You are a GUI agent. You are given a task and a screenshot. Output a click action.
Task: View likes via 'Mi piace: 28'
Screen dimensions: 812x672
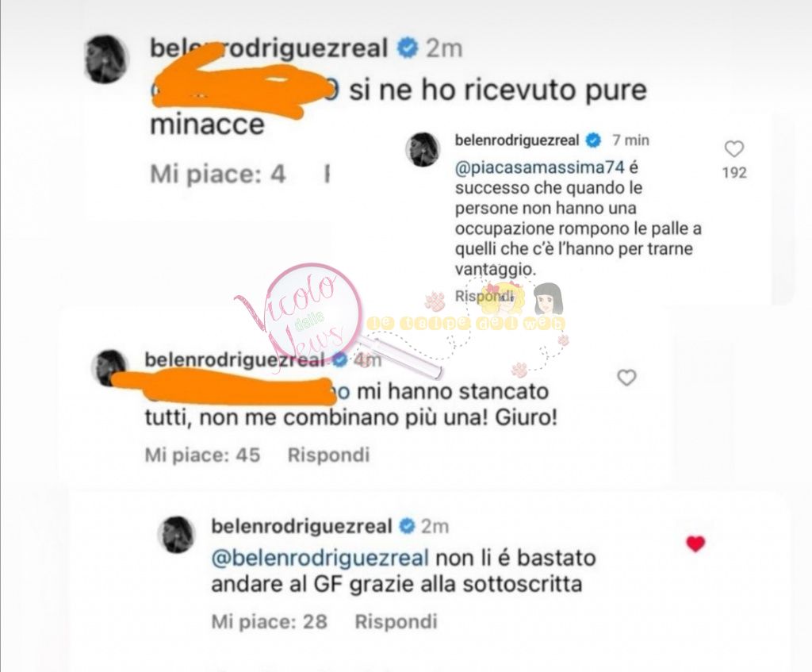tap(270, 621)
